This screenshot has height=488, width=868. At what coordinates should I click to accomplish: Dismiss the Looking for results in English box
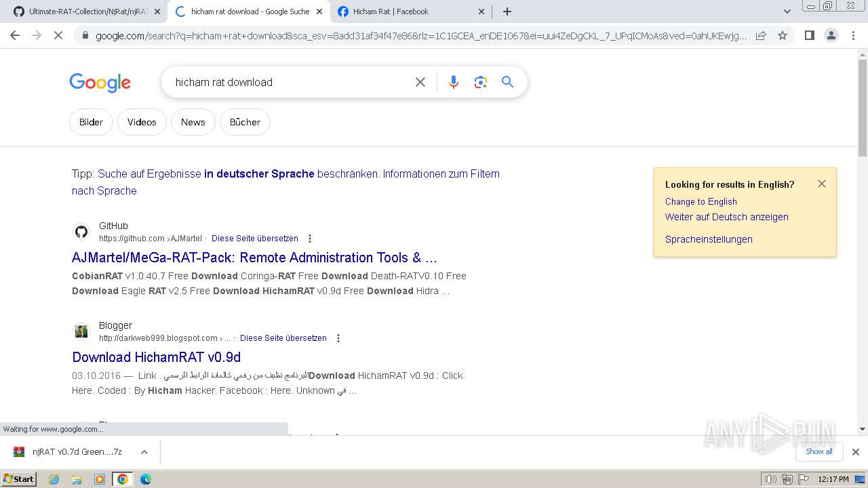(822, 184)
